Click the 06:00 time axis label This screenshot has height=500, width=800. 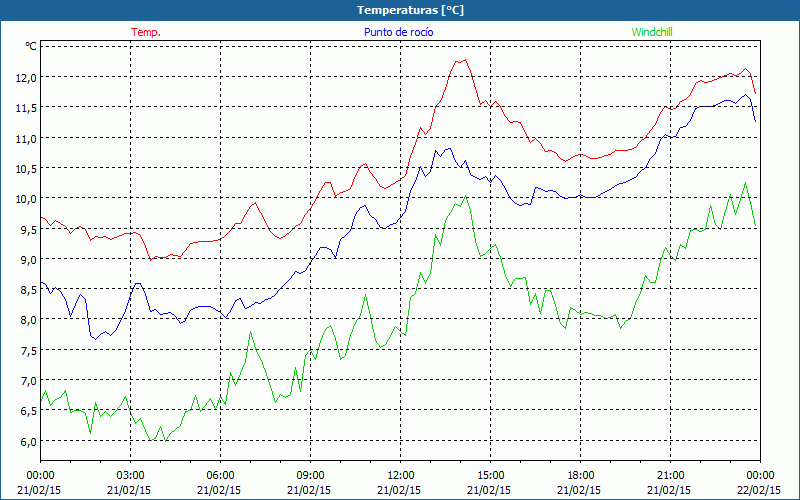pos(220,475)
